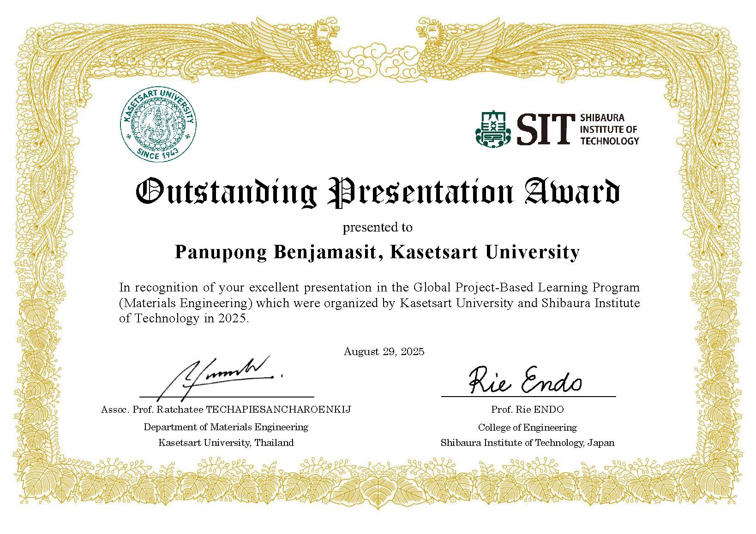Click the name Prof. Rie ENDO
Screen dimensions: 756x534
pyautogui.click(x=528, y=409)
